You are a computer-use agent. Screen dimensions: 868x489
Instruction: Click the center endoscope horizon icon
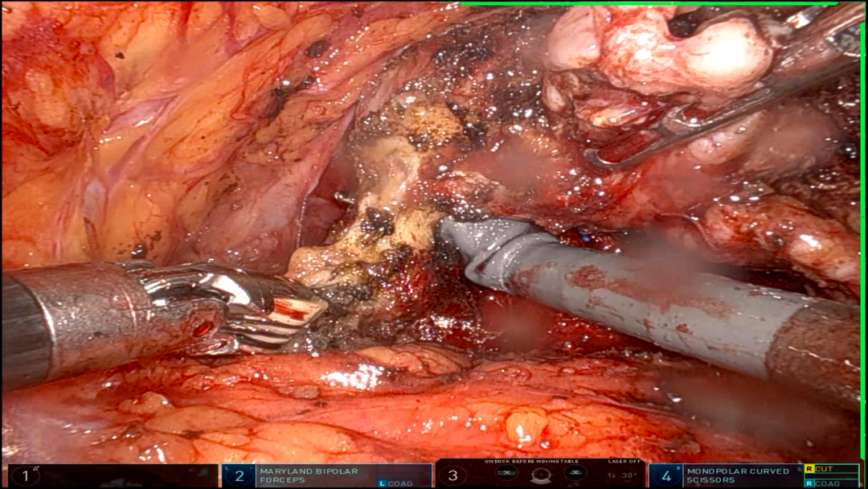click(541, 475)
